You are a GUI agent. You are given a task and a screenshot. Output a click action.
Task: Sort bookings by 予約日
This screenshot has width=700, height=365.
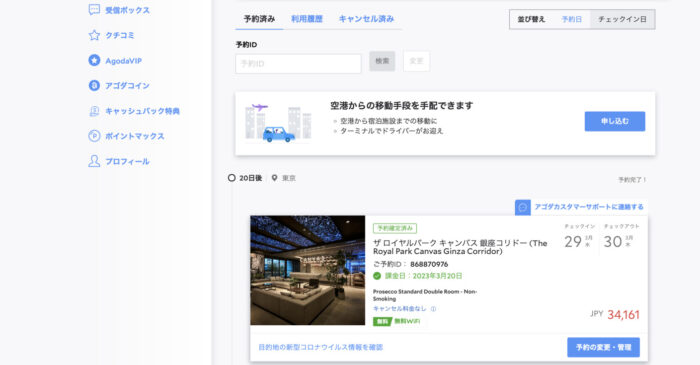(571, 19)
